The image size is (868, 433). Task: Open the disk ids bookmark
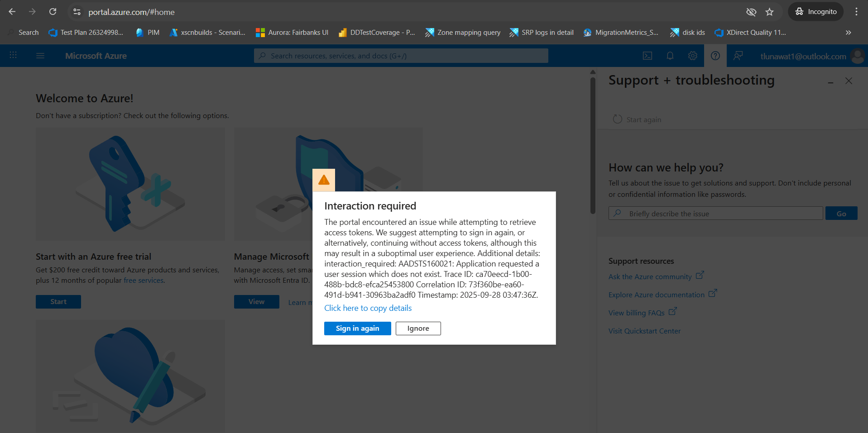687,33
